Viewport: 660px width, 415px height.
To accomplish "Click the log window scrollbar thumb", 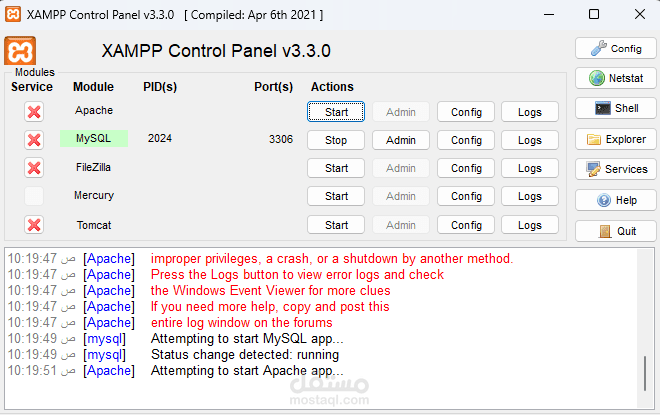I will click(x=645, y=373).
